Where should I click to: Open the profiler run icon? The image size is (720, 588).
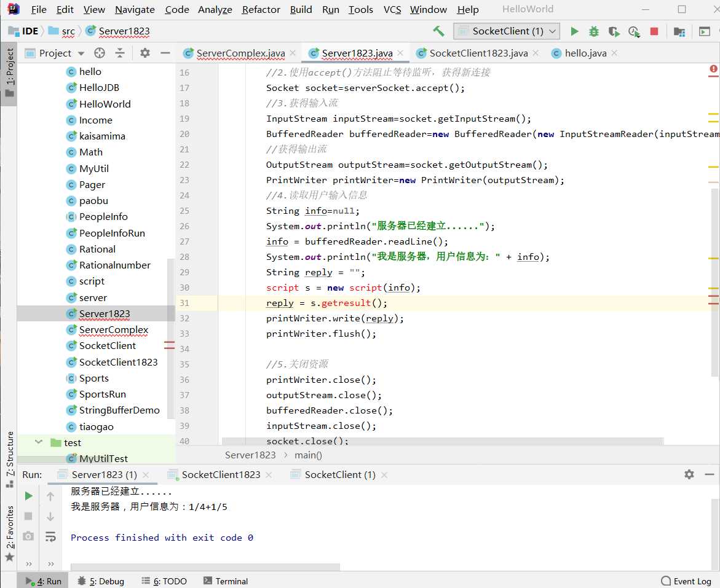(634, 31)
